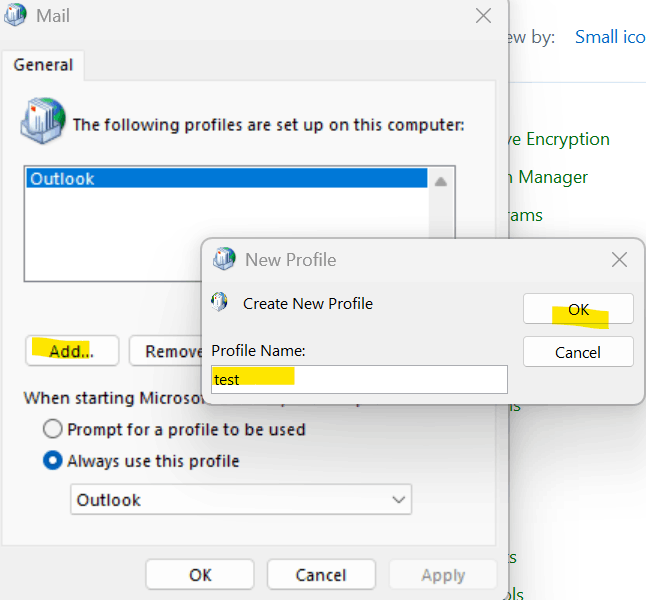Select the Outlook profile in list
The width and height of the screenshot is (646, 600).
tap(227, 178)
